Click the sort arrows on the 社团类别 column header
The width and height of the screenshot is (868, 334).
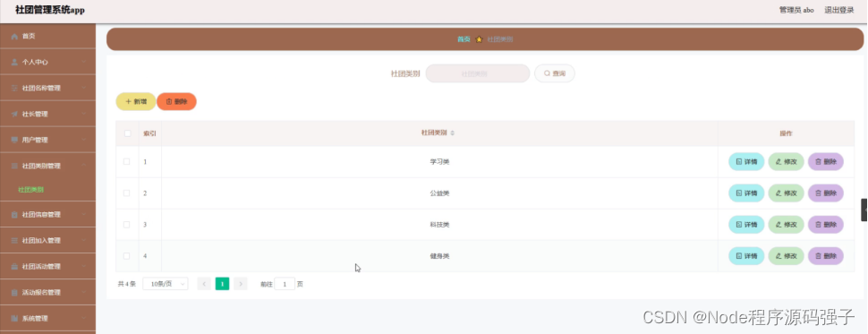pyautogui.click(x=452, y=133)
